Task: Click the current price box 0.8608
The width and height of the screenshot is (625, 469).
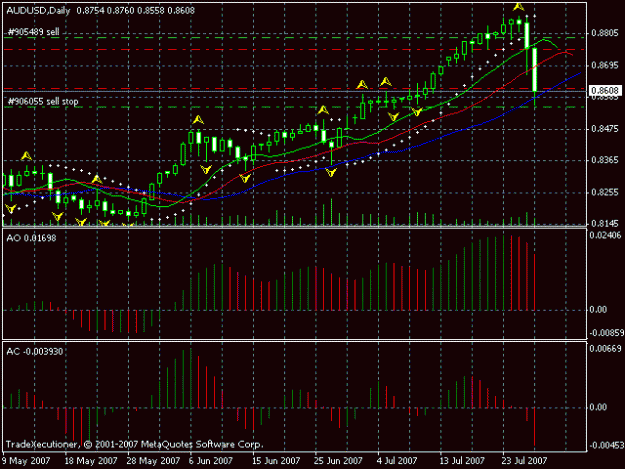Action: (605, 91)
